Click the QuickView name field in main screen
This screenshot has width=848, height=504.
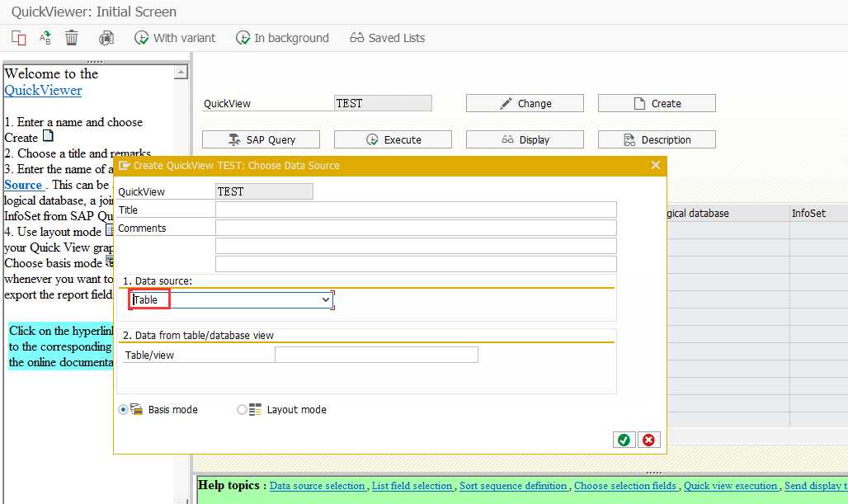pyautogui.click(x=383, y=103)
